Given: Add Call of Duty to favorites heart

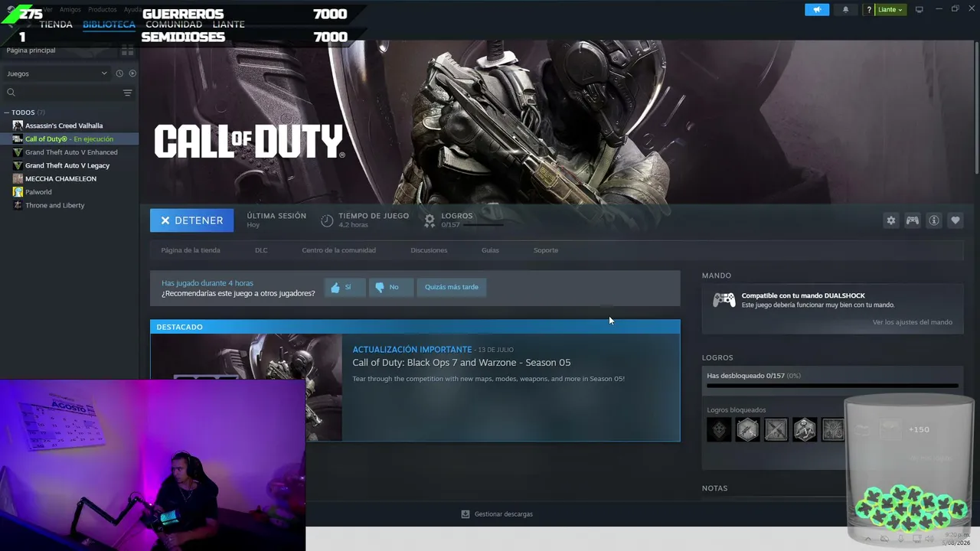Looking at the screenshot, I should coord(955,220).
